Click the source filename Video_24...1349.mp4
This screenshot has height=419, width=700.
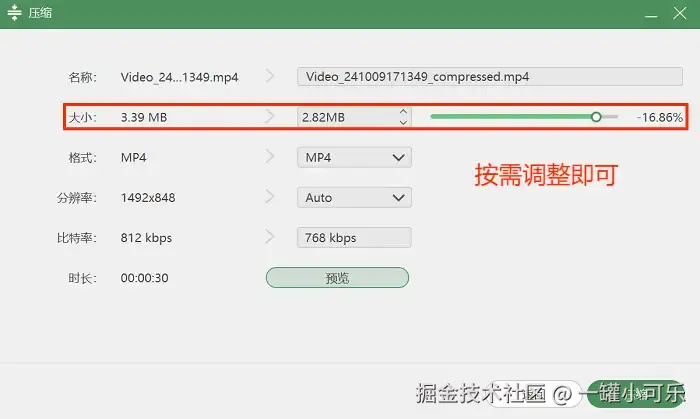pyautogui.click(x=179, y=77)
